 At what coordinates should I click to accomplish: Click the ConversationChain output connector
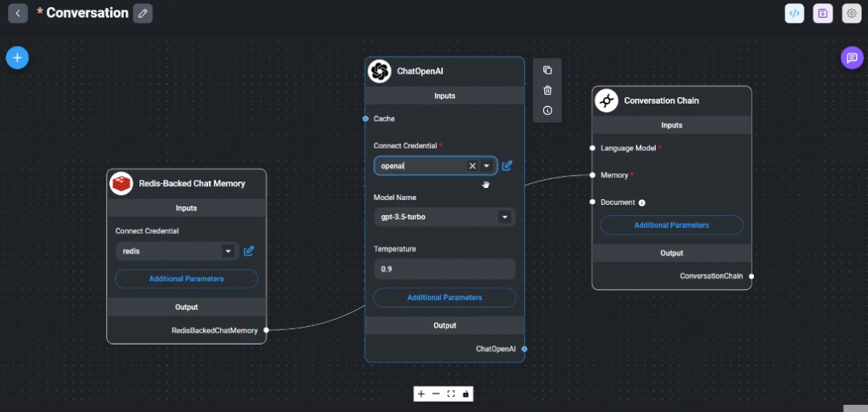click(x=751, y=276)
